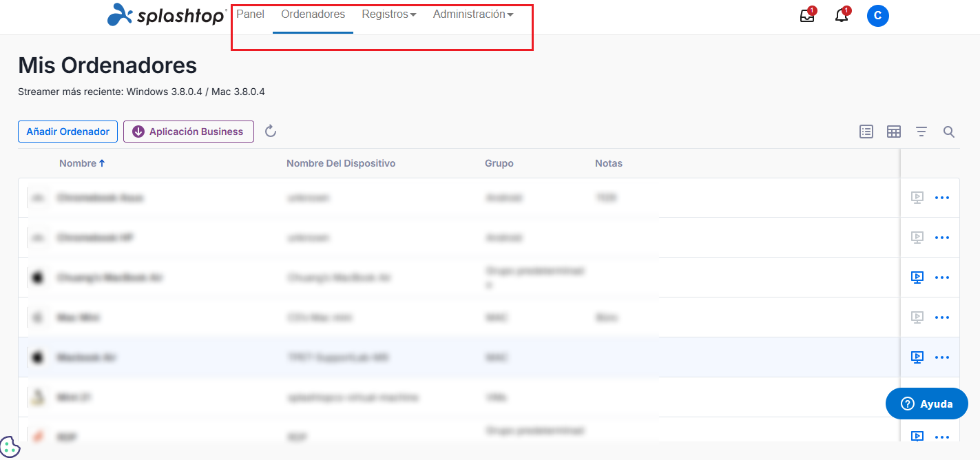Open the inbox messages icon
Screen dimensions: 980x460
807,16
